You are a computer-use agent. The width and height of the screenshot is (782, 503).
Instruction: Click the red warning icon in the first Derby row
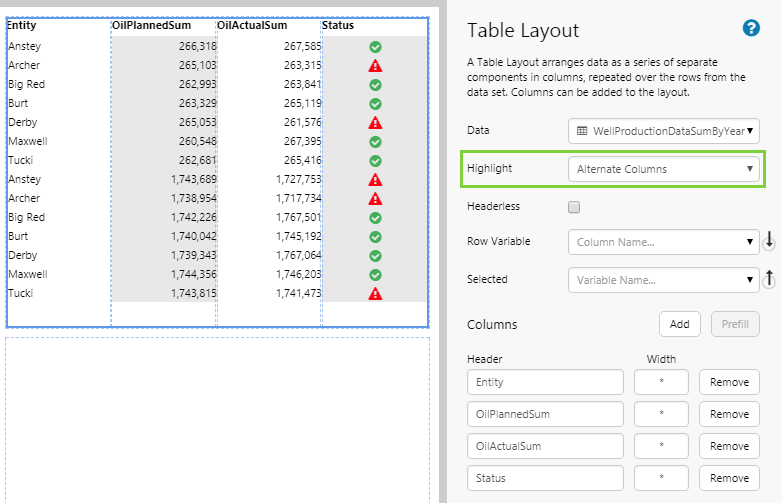tap(375, 123)
